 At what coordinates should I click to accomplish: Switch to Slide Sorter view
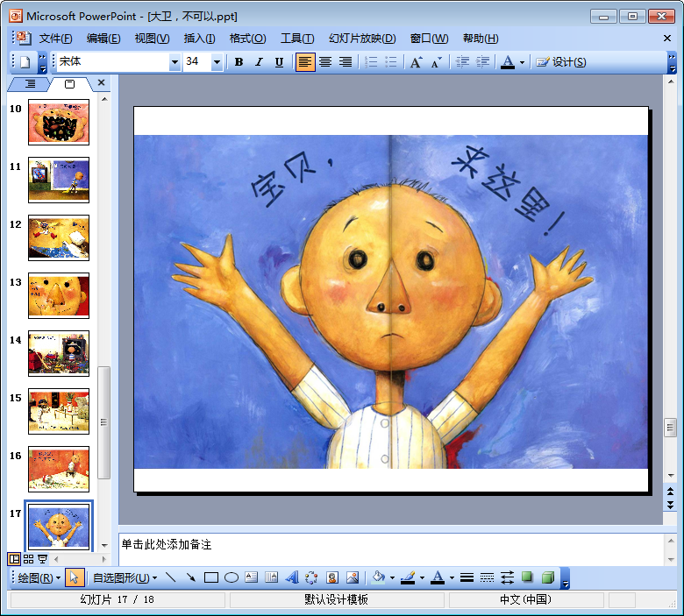click(28, 559)
